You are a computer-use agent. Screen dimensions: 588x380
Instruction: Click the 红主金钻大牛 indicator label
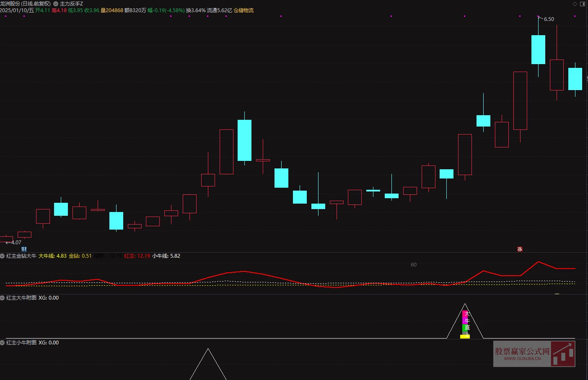21,256
